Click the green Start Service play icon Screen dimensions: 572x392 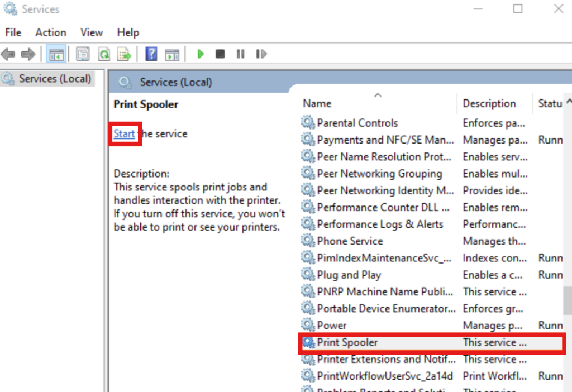coord(201,54)
